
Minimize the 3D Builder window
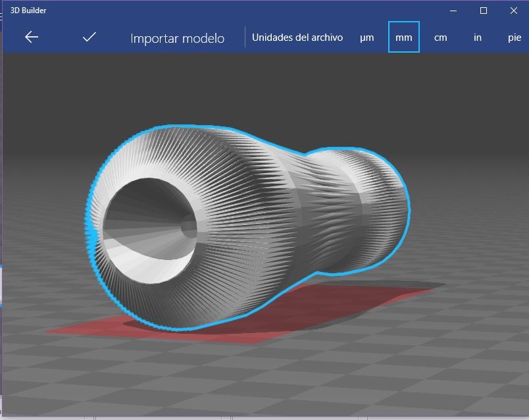pos(452,11)
